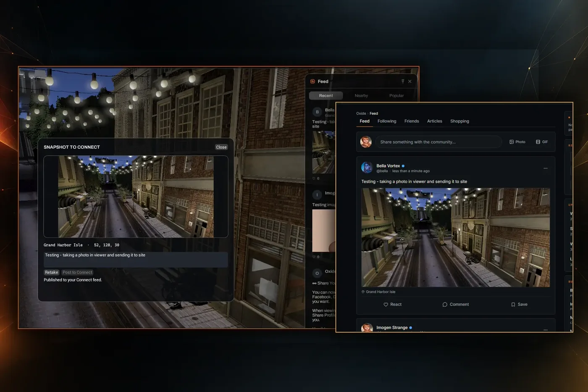This screenshot has width=588, height=392.
Task: Open the three-dot menu on Imogen's post
Action: tap(546, 330)
